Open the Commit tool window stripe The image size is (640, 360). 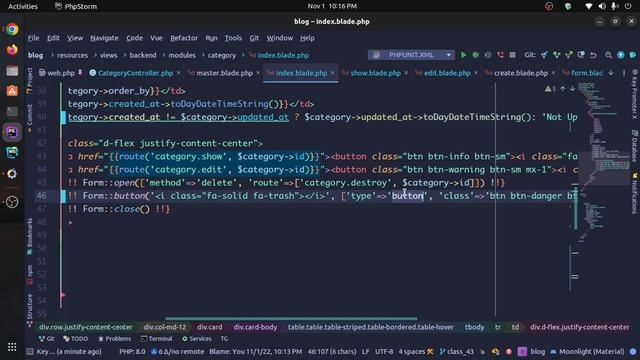coord(30,118)
